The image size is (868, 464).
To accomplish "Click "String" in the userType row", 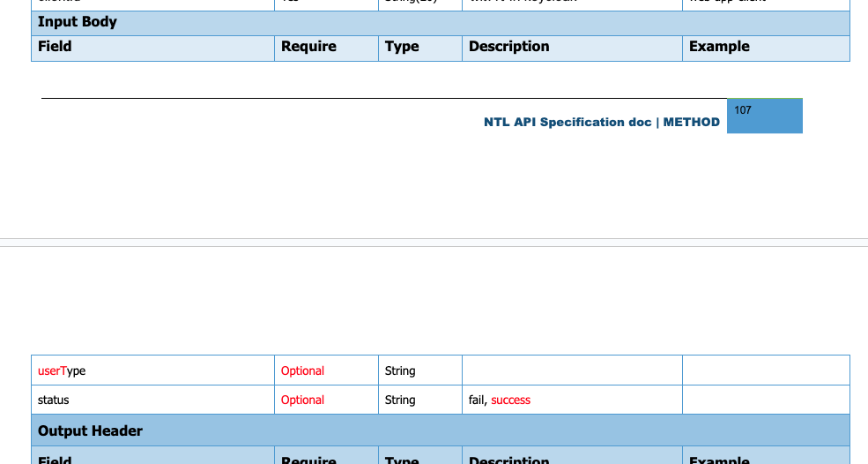I will pos(400,371).
